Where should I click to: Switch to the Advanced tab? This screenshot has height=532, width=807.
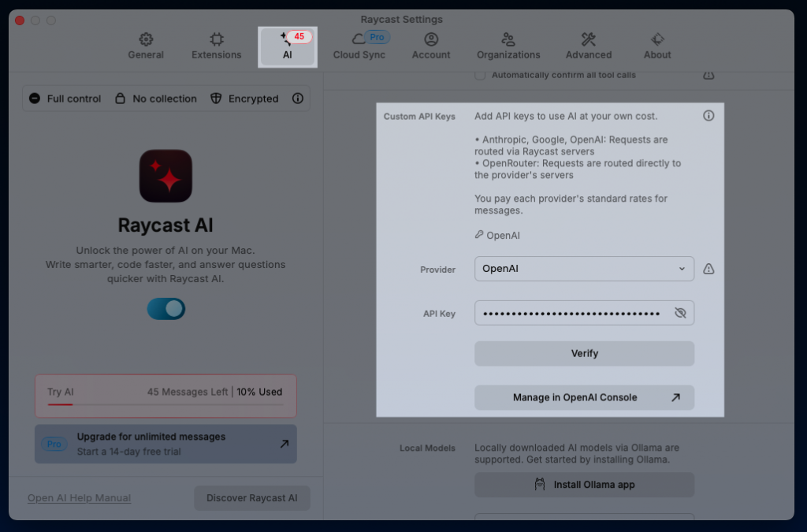click(x=588, y=47)
